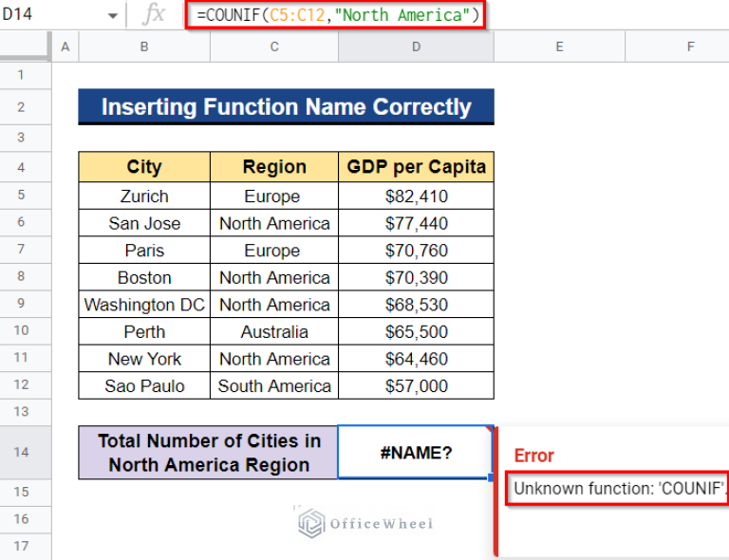This screenshot has height=560, width=729.
Task: Click 'North America' in the San Jose row
Action: click(274, 224)
